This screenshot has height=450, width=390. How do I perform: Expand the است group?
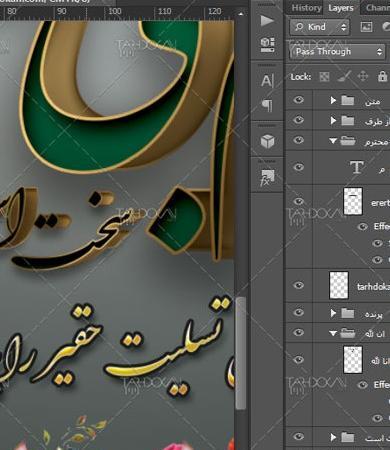pos(333,437)
